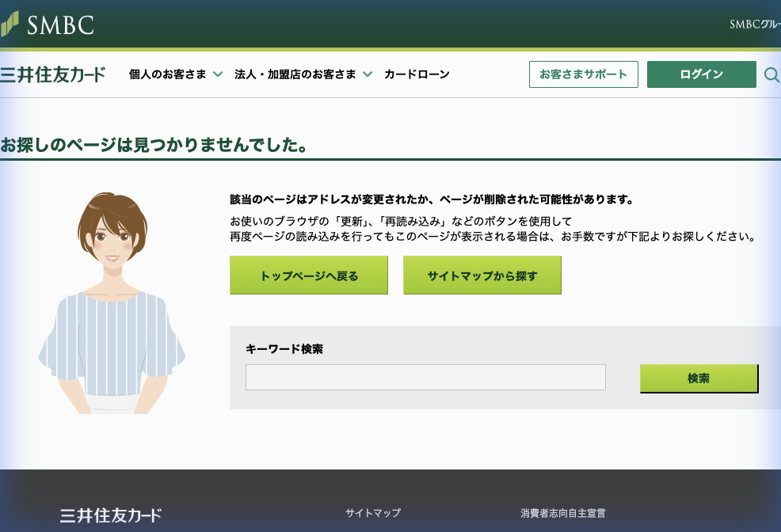Open お客さまサポート support page

584,74
